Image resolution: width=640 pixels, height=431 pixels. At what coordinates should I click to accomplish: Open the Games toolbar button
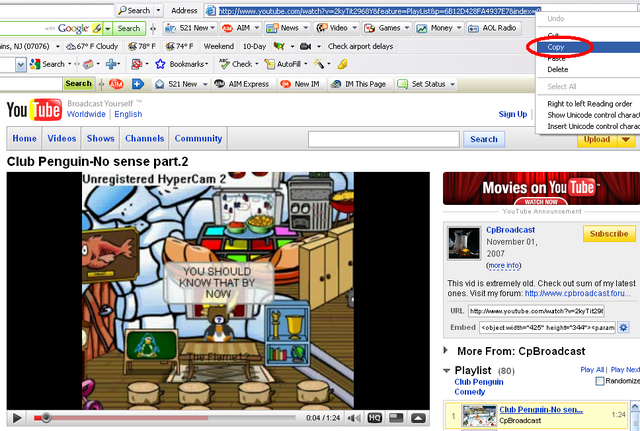[x=386, y=28]
